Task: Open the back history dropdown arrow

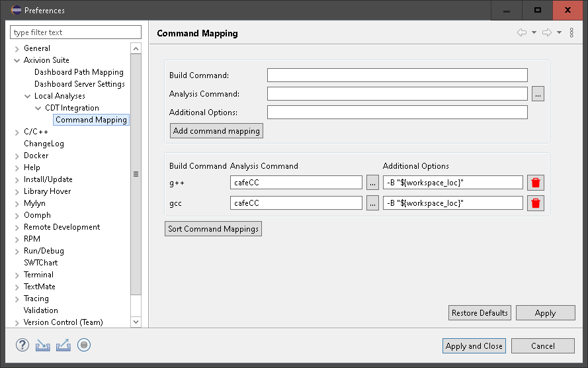Action: (534, 32)
